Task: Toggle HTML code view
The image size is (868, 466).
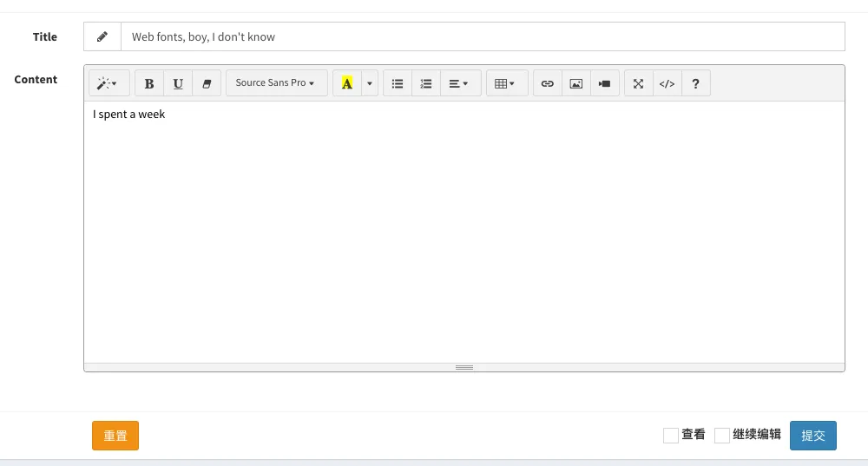Action: [x=667, y=83]
